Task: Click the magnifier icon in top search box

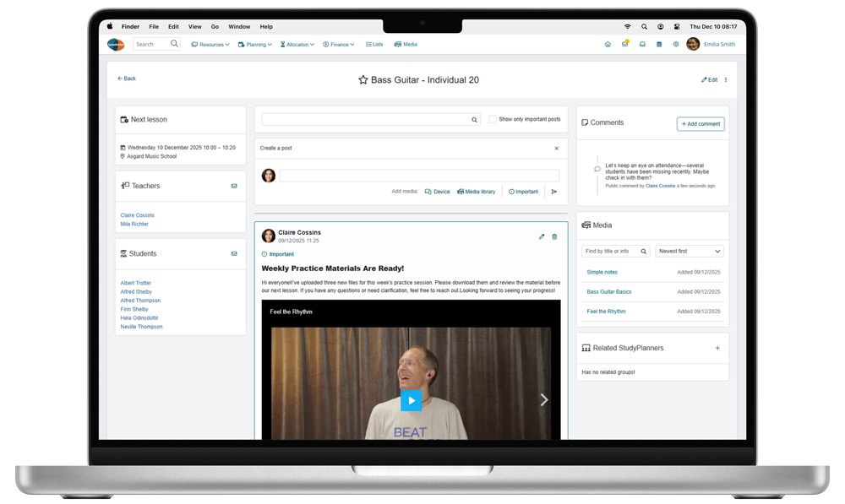Action: [174, 44]
